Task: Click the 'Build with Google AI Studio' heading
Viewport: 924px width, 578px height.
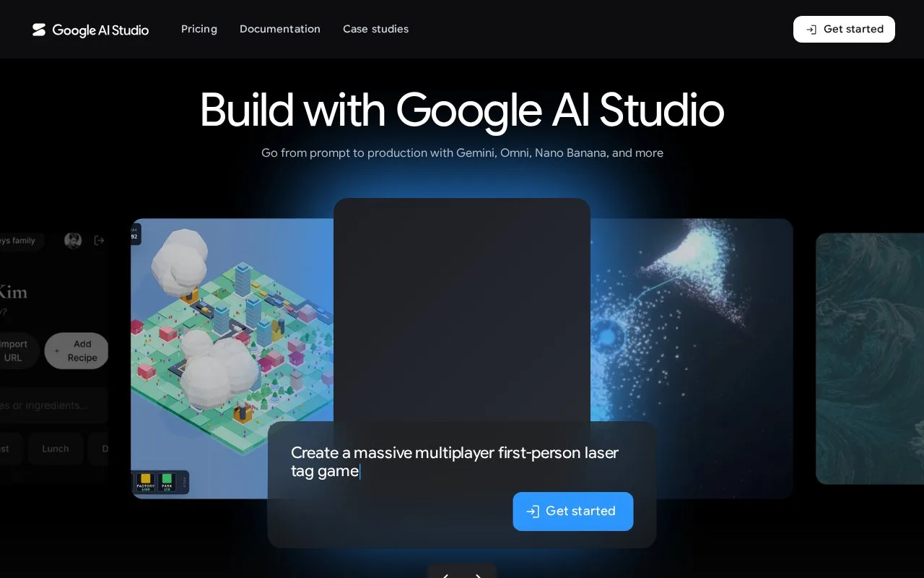Action: tap(462, 110)
